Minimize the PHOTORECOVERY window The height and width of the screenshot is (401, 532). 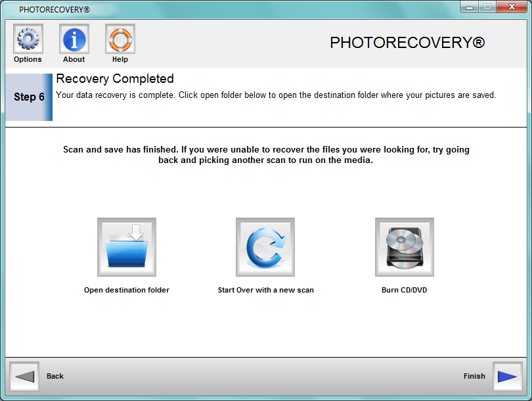[x=470, y=7]
